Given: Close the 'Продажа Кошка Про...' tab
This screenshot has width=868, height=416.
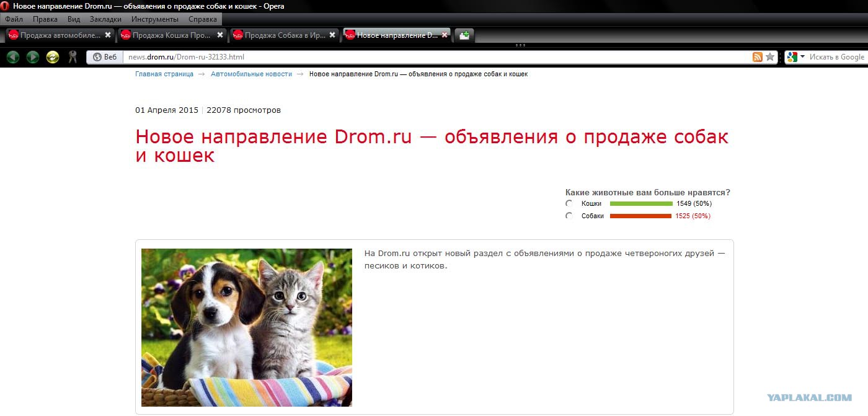Looking at the screenshot, I should coord(220,35).
